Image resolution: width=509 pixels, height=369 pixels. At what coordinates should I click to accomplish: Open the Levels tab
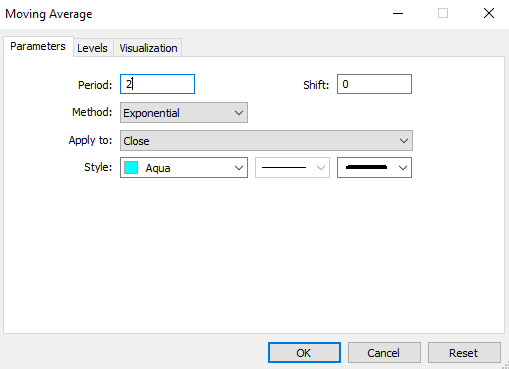pos(93,48)
